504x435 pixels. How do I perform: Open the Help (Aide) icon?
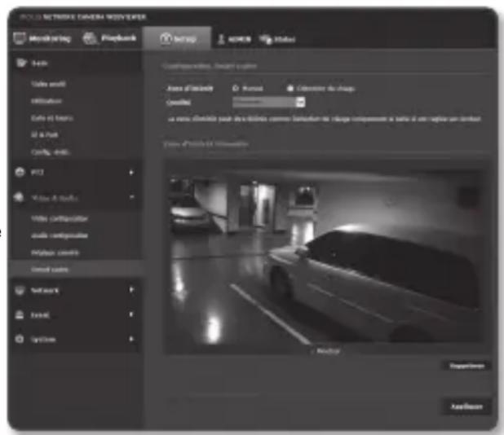(265, 39)
